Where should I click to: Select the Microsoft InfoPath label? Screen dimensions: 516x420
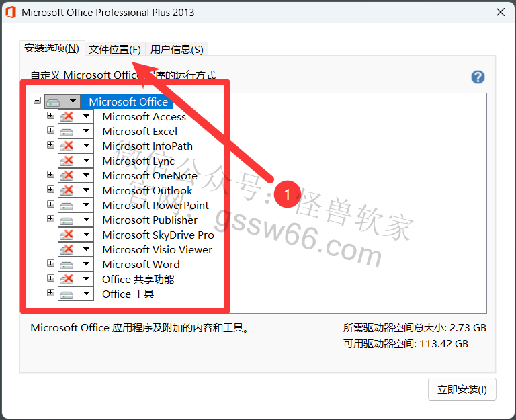coord(147,146)
